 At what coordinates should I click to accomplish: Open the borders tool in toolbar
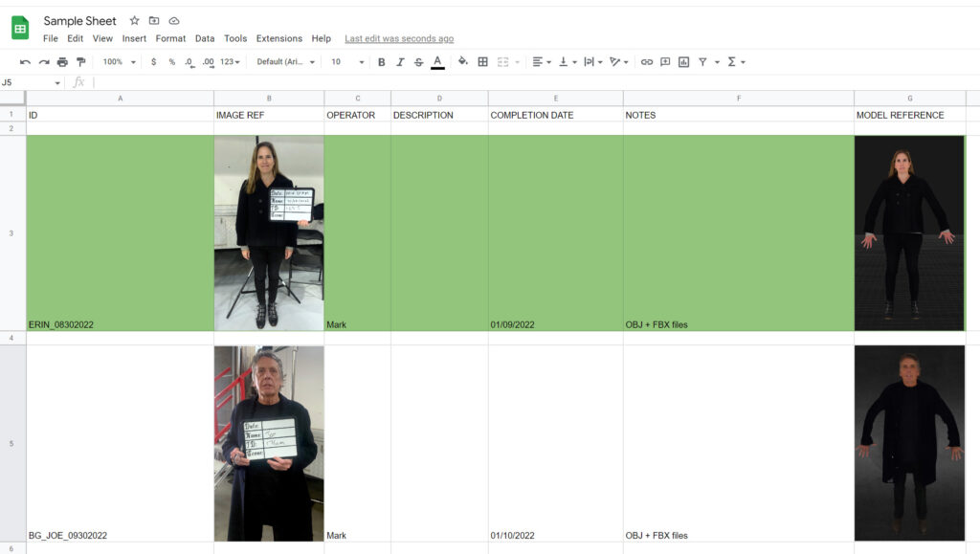click(x=482, y=62)
